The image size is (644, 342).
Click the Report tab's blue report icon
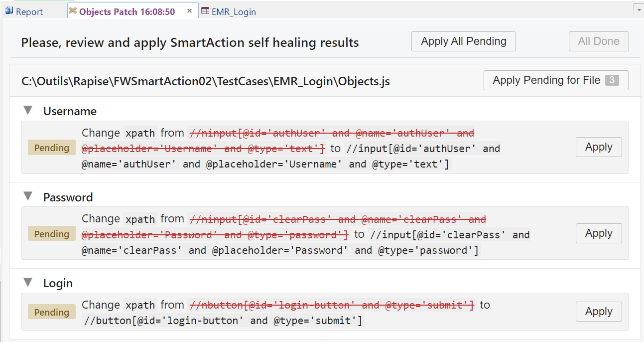click(9, 11)
